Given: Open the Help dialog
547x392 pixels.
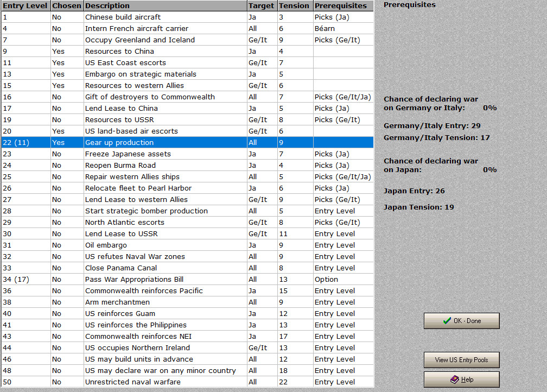Looking at the screenshot, I should pyautogui.click(x=461, y=380).
